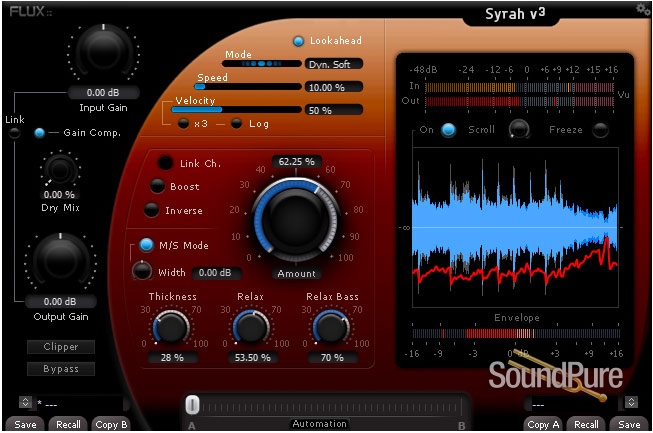Screen dimensions: 653x433
Task: Click the right Save button
Action: (x=629, y=424)
